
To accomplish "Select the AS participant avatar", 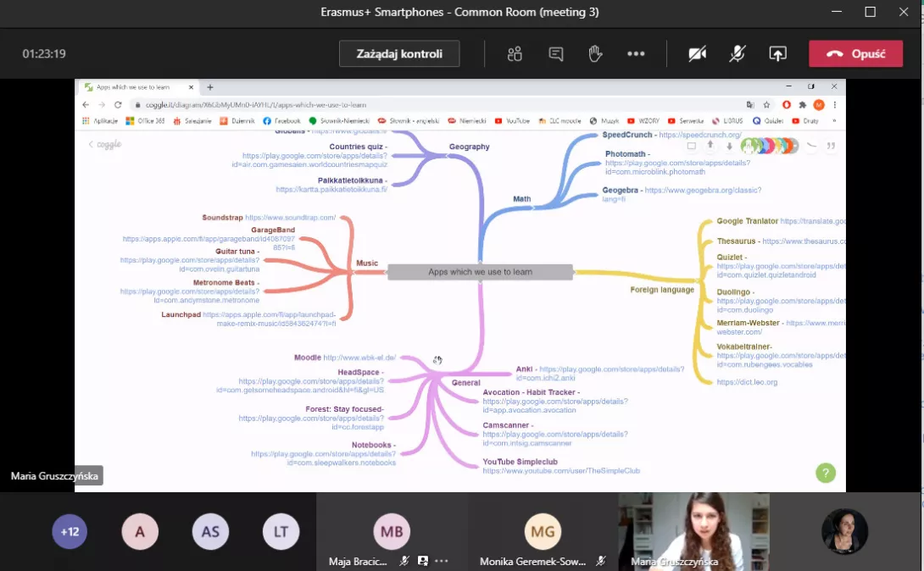I will pyautogui.click(x=210, y=532).
